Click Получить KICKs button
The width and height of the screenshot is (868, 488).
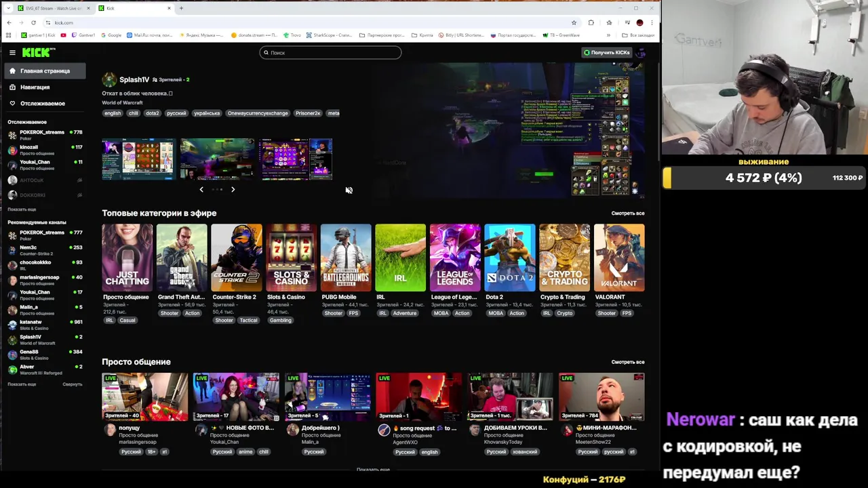pos(606,52)
